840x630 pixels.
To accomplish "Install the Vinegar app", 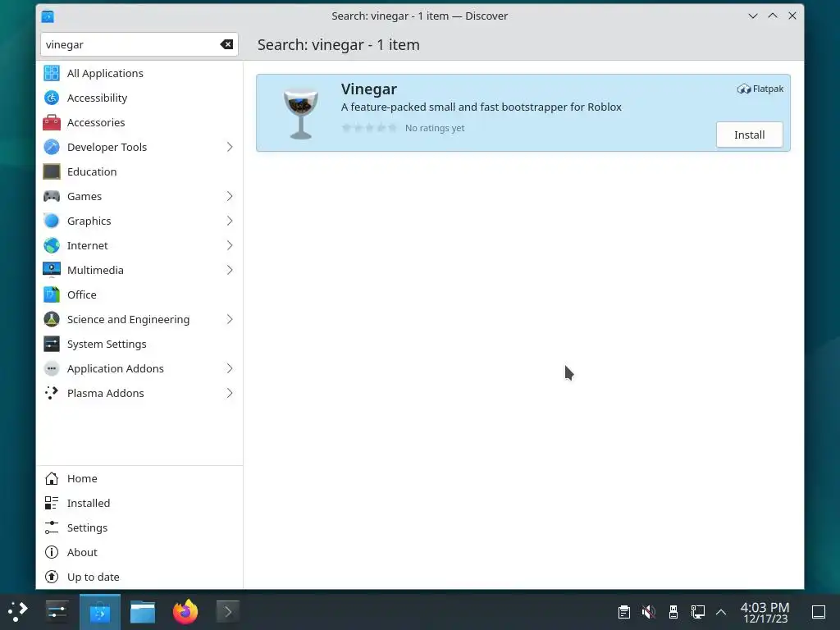I will [749, 135].
